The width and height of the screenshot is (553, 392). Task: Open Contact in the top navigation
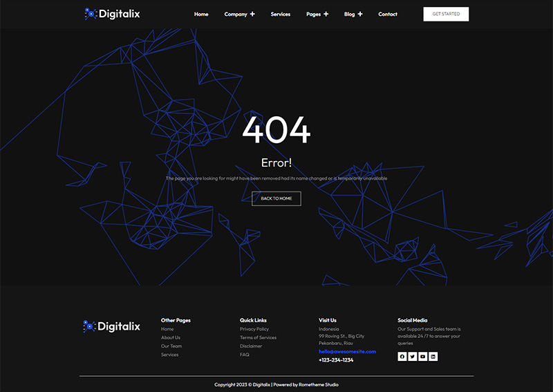click(388, 15)
